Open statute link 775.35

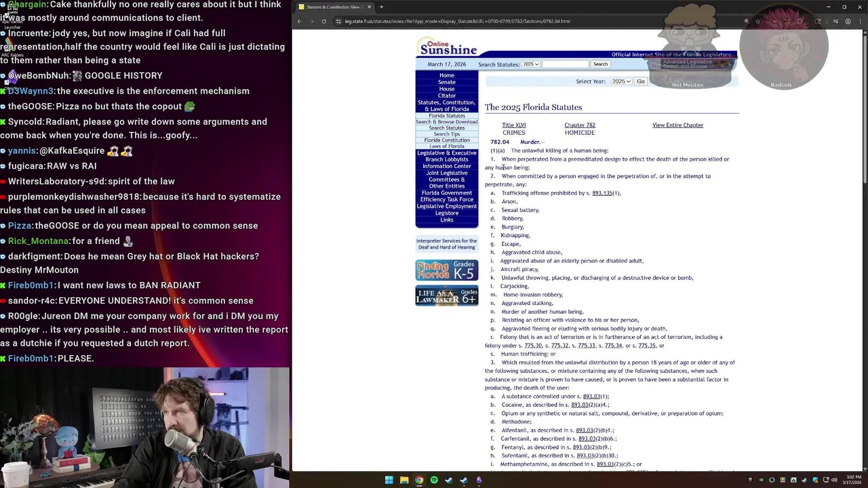pyautogui.click(x=647, y=346)
